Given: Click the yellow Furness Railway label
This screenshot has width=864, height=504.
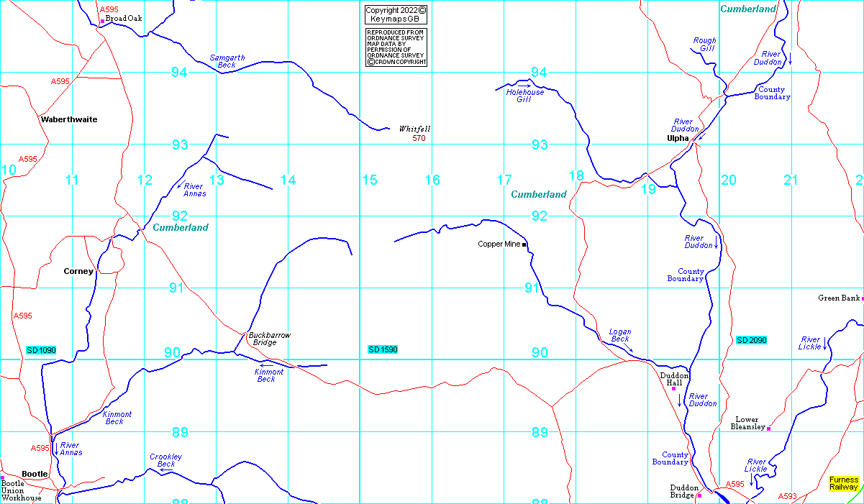Looking at the screenshot, I should tap(843, 483).
